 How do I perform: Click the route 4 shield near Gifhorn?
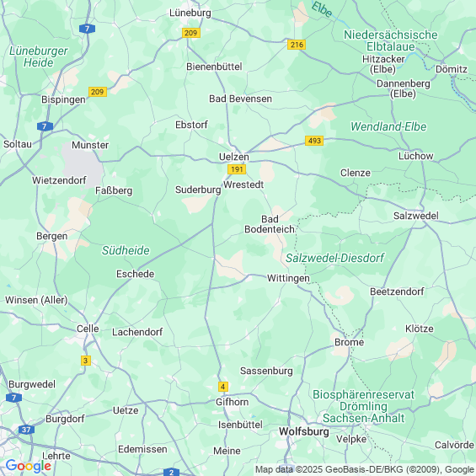point(223,387)
